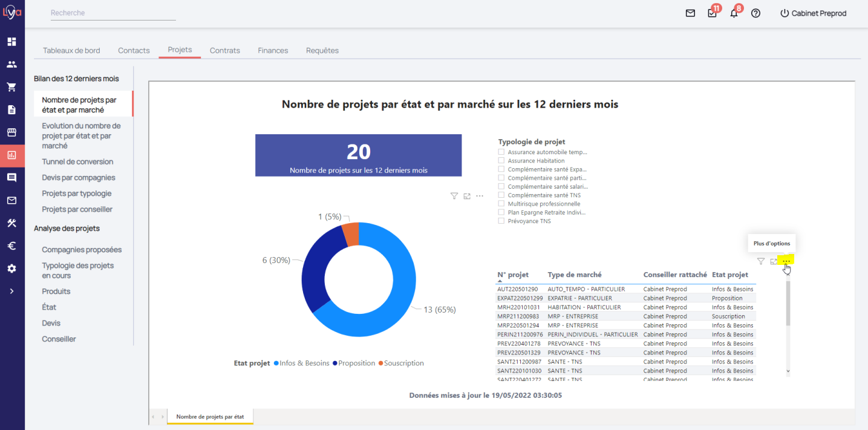868x430 pixels.
Task: Check the Assurance Habitation checkbox
Action: (501, 161)
